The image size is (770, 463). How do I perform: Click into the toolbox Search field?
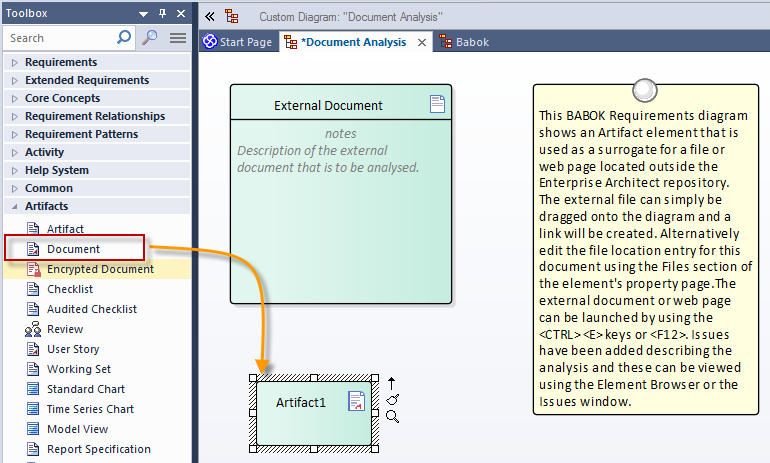(60, 38)
